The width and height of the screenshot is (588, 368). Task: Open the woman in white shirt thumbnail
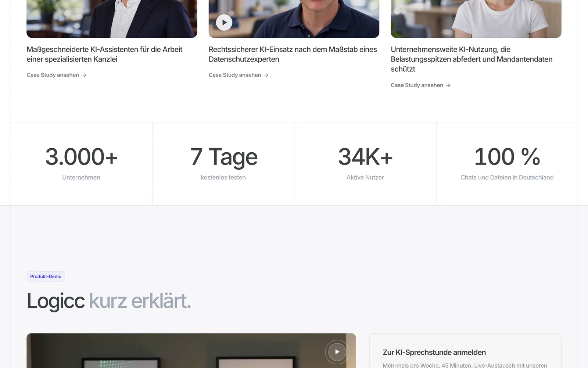476,19
